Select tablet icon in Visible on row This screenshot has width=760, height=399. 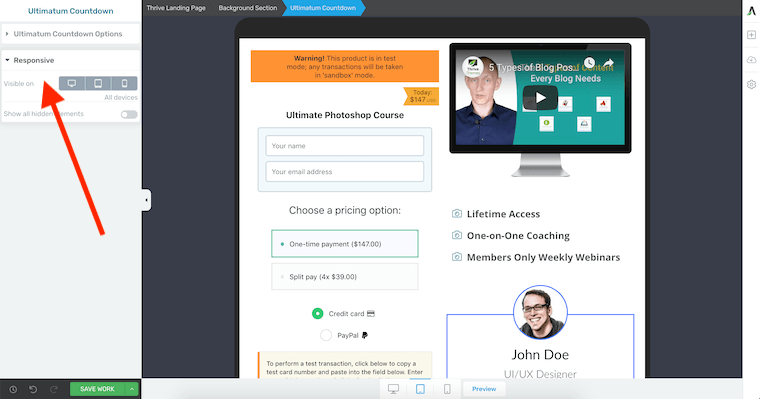tap(98, 83)
